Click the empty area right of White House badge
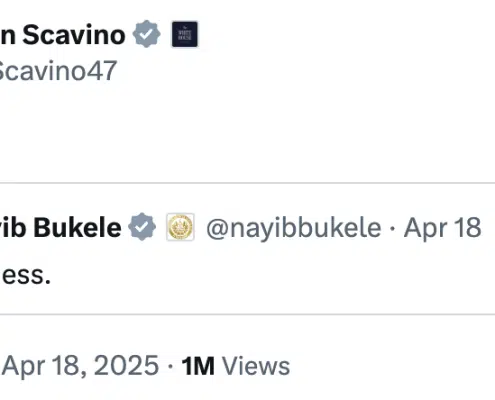Viewport: 495px width, 400px height. (347, 35)
